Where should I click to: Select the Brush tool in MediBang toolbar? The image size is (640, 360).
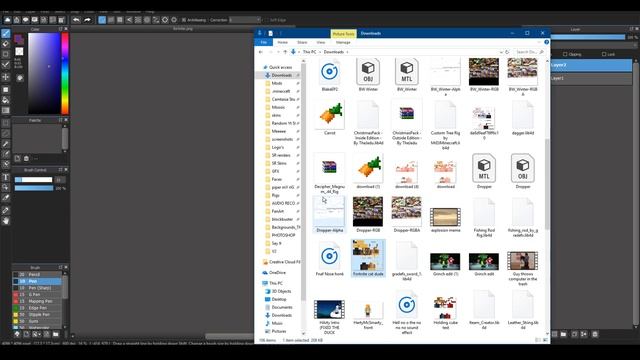tap(6, 33)
